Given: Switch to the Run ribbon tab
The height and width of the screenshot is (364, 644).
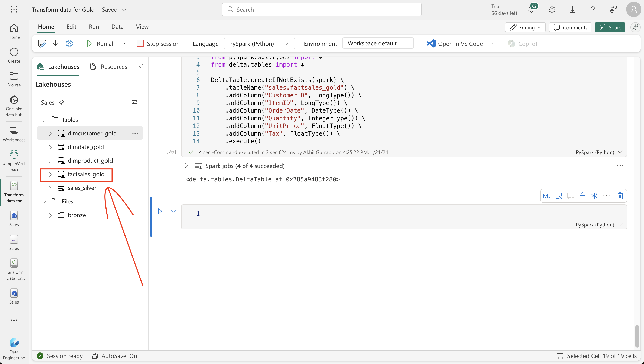Looking at the screenshot, I should [x=94, y=27].
